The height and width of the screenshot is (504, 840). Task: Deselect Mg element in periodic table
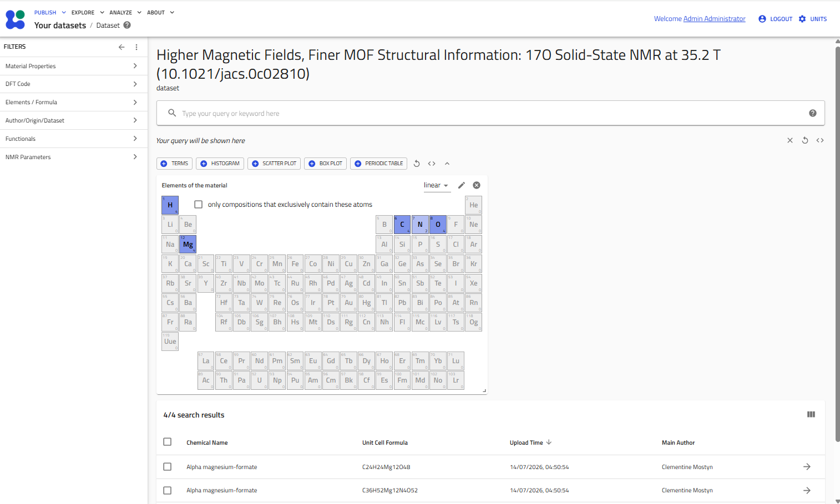tap(188, 244)
